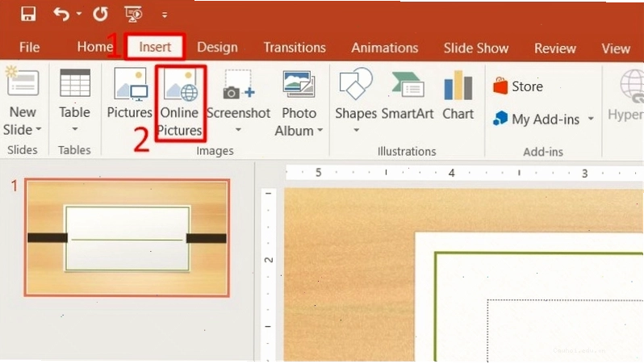Click the horizontal ruler at mark 4
The image size is (644, 364).
point(451,173)
